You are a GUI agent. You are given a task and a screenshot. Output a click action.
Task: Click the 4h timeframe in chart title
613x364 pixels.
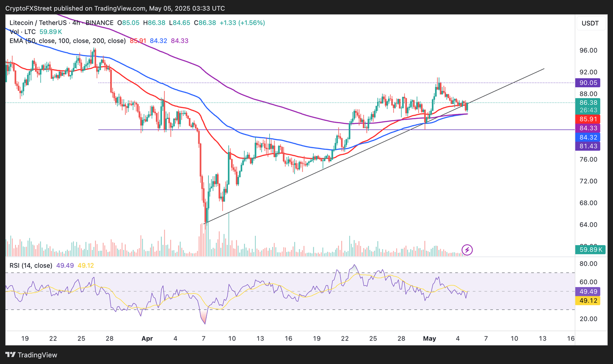tap(76, 23)
